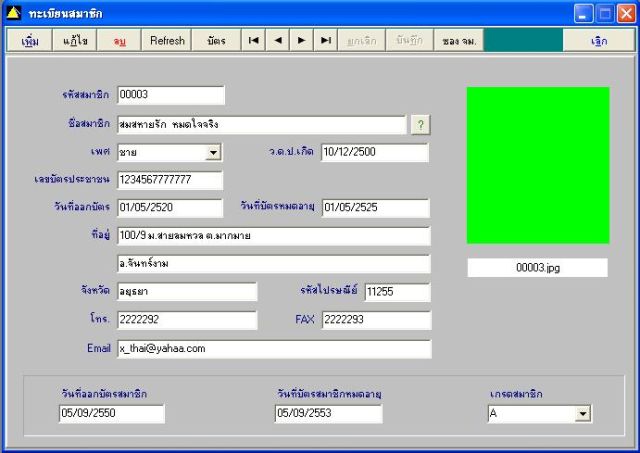Viewport: 640px width, 453px height.
Task: Jump to the last record
Action: point(326,40)
